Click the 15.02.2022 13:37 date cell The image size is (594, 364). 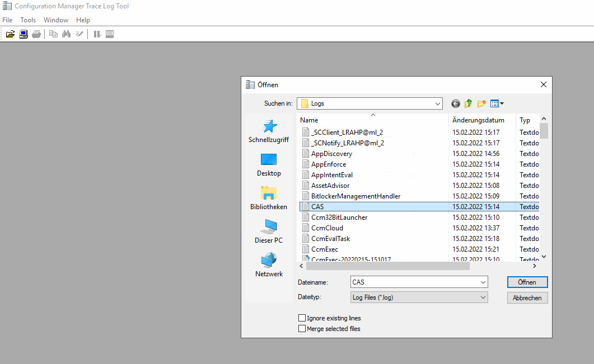[x=476, y=228]
